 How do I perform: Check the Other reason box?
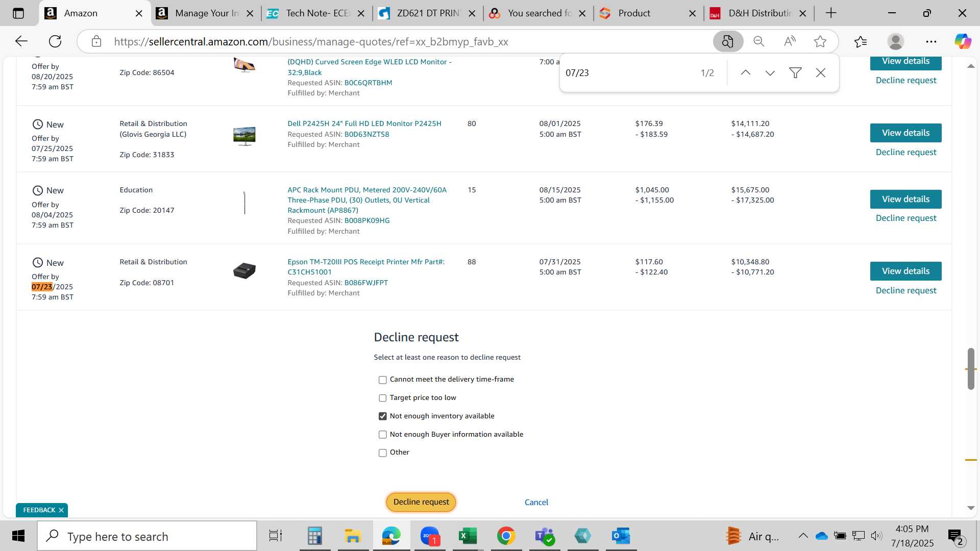point(383,453)
